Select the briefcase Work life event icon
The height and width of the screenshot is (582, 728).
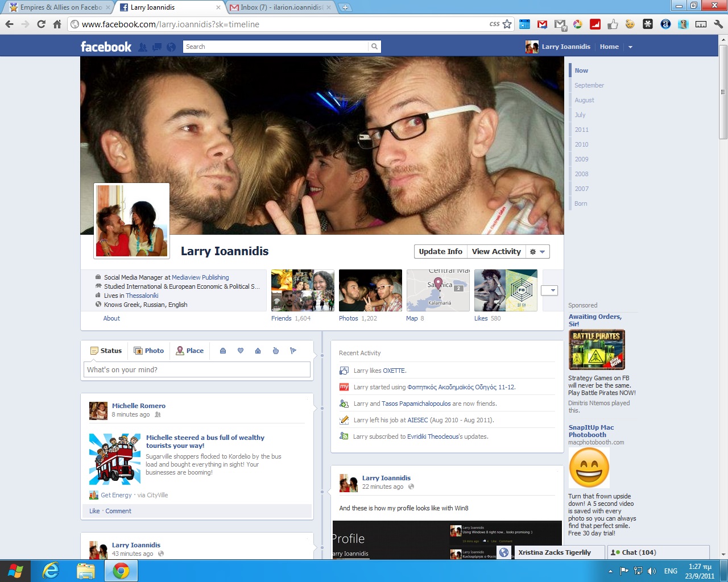pyautogui.click(x=222, y=351)
